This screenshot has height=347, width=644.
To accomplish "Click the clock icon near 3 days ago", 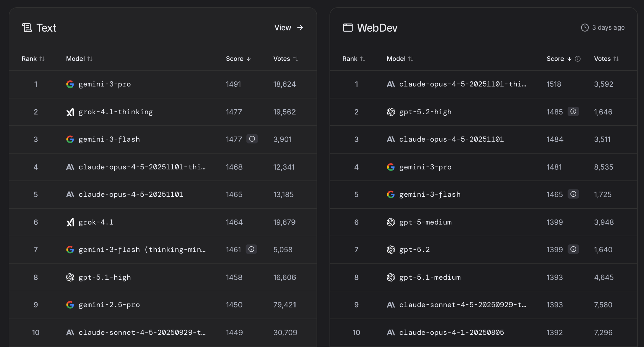I will tap(585, 28).
